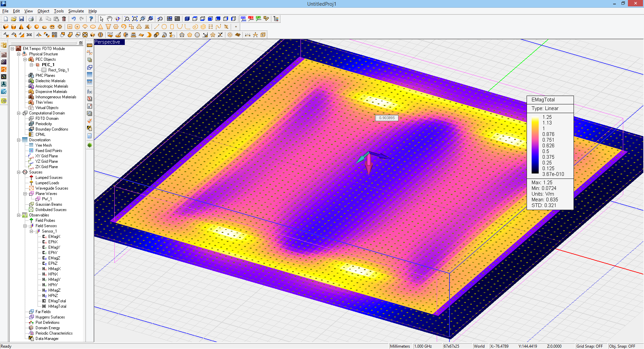Open the Object menu
644x349 pixels.
coord(43,11)
